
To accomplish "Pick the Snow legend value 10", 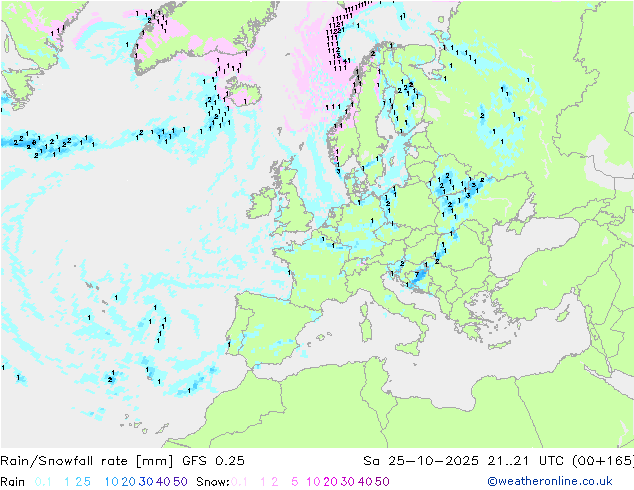I will coord(313,482).
